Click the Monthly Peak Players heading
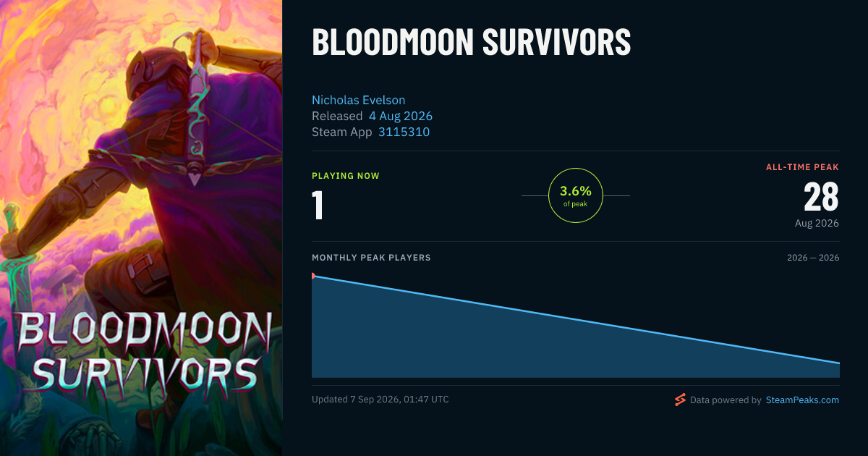The height and width of the screenshot is (456, 868). tap(371, 258)
